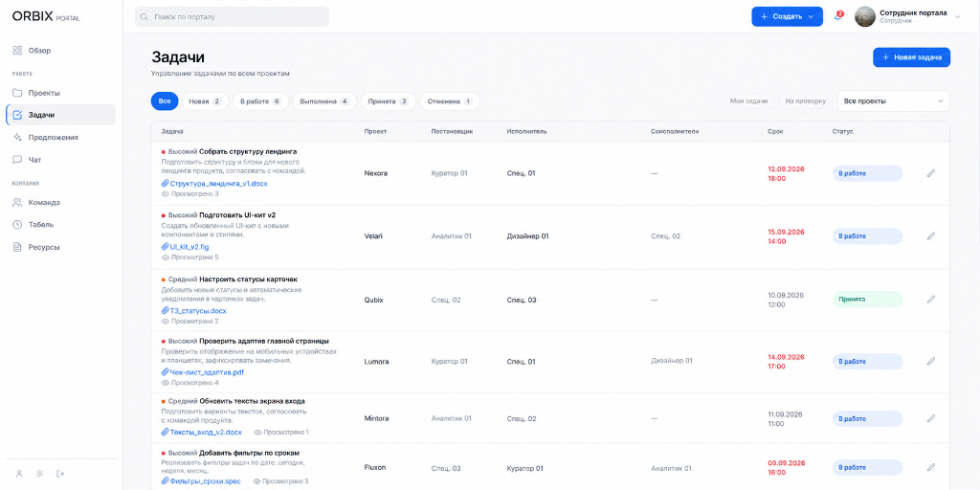Go to Проекты in the sidebar

pyautogui.click(x=60, y=93)
